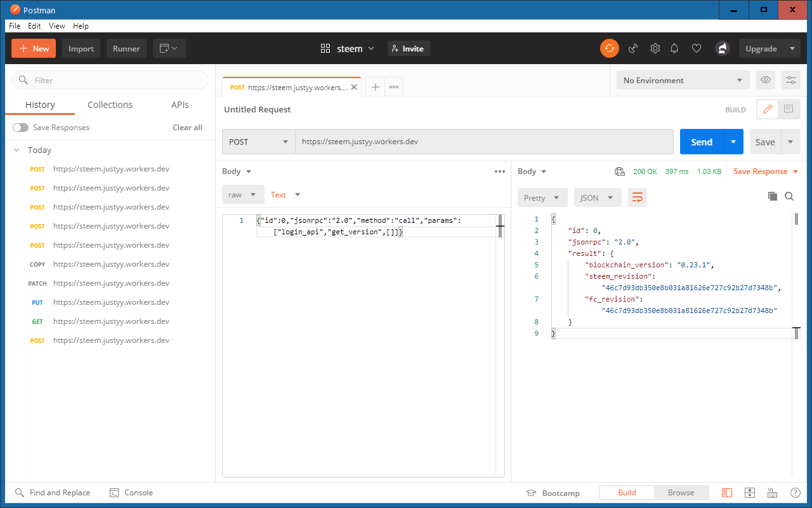Screen dimensions: 812x508
Task: Open the Save button dropdown arrow
Action: point(790,142)
